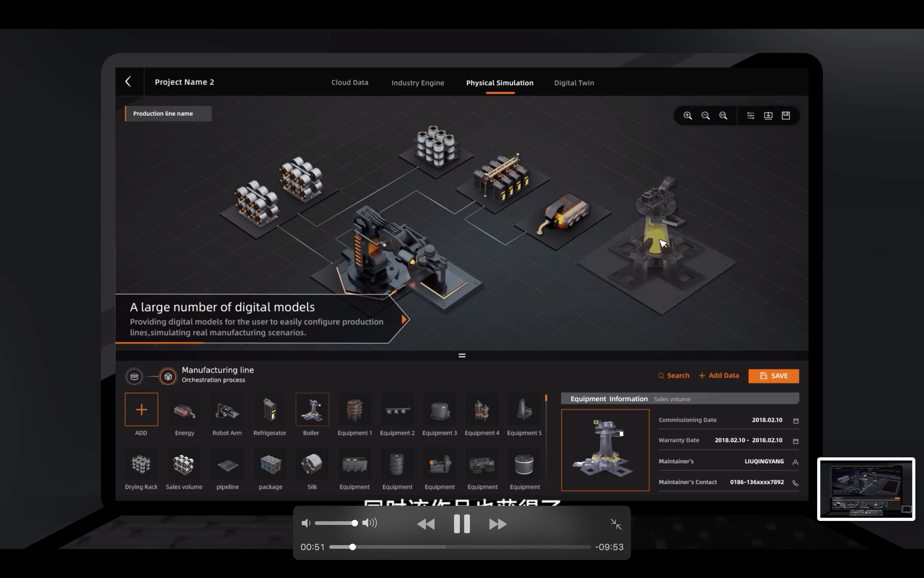Click the contact number 0186-136xxxx7892

[x=757, y=482]
